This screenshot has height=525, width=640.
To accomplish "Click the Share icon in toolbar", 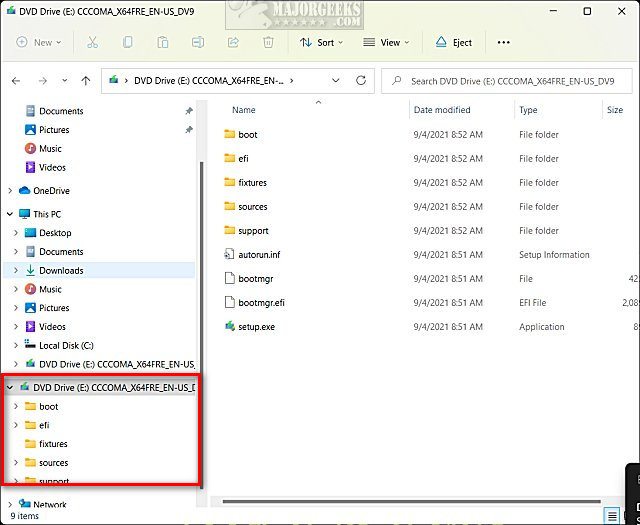I will (x=233, y=43).
